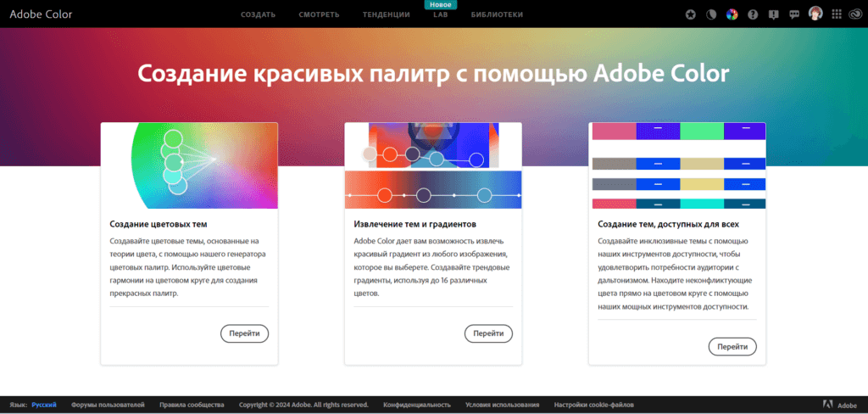Image resolution: width=868 pixels, height=414 pixels.
Task: Toggle dark theme with the moon icon
Action: 711,15
